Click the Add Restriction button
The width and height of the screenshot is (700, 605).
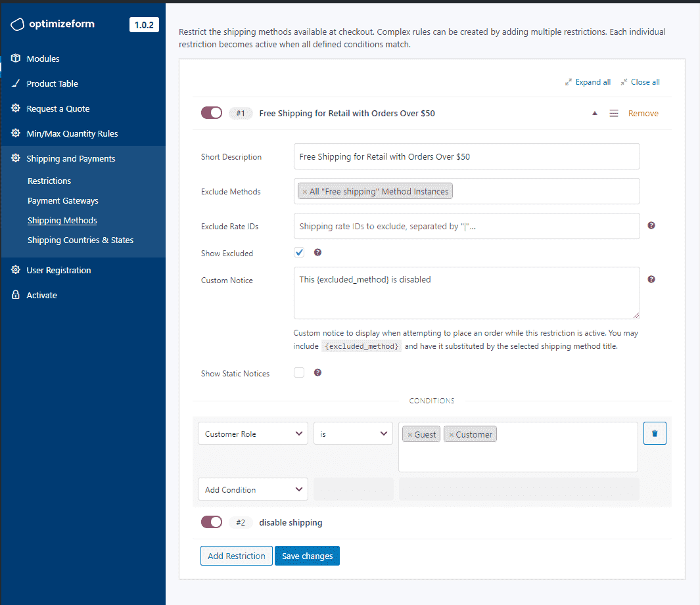point(236,556)
